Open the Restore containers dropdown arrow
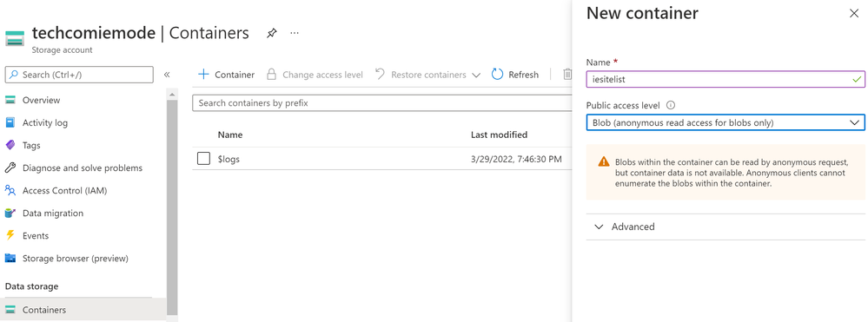Screen dimensions: 868x322 click(x=476, y=76)
